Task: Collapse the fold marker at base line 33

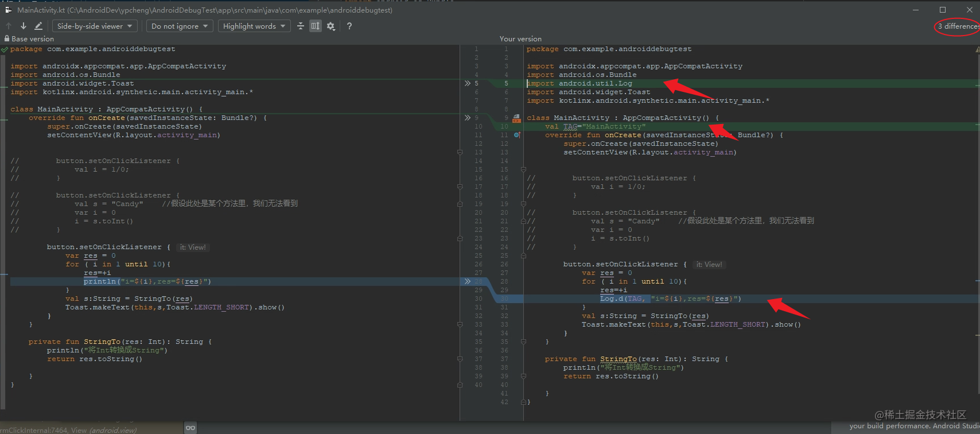Action: pos(460,324)
